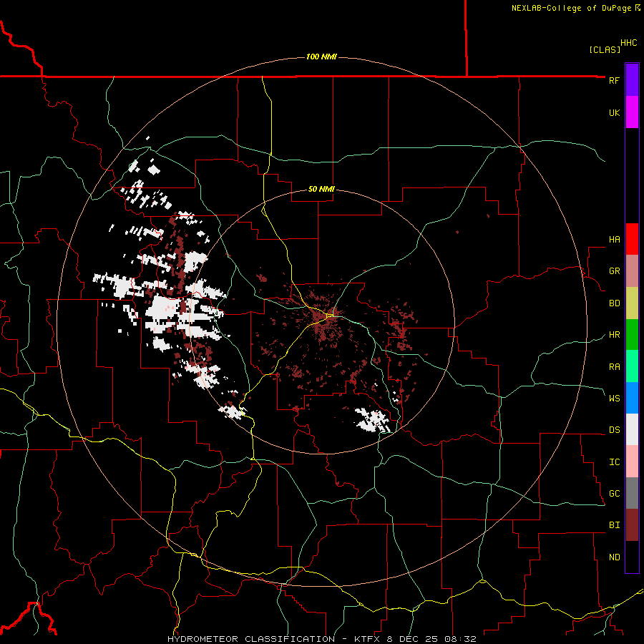The height and width of the screenshot is (644, 644).
Task: Click the BD yellow legend color block
Action: pos(632,303)
